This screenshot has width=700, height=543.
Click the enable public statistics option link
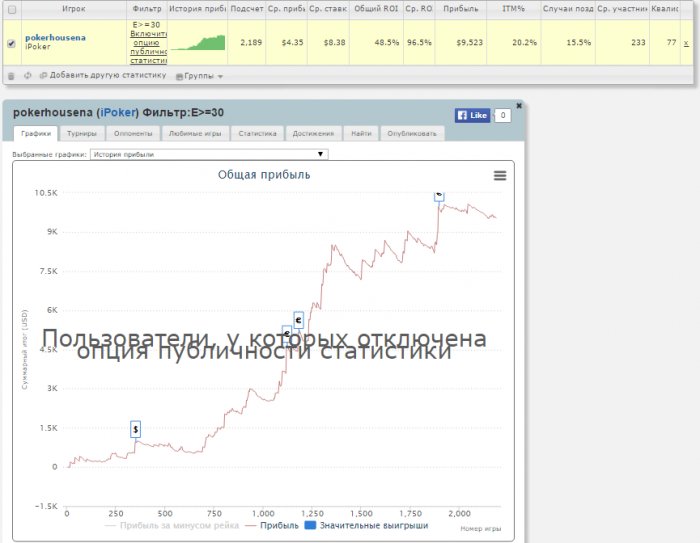click(x=149, y=47)
